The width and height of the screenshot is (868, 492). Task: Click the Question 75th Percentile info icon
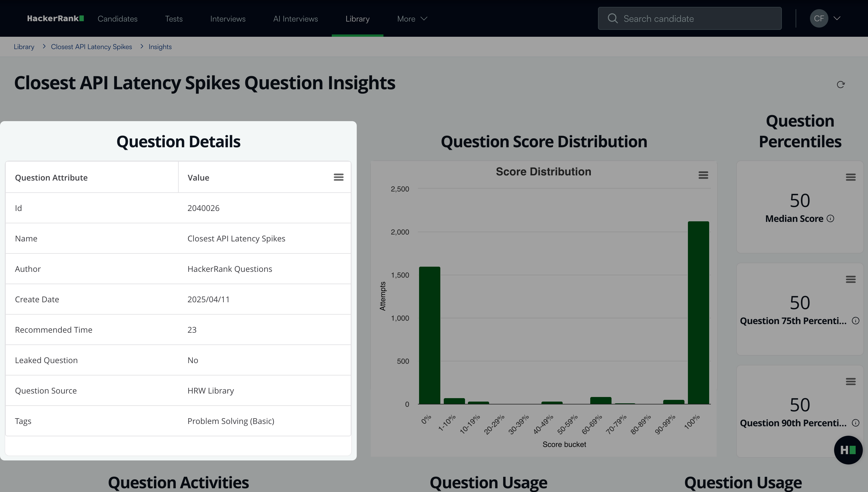855,321
